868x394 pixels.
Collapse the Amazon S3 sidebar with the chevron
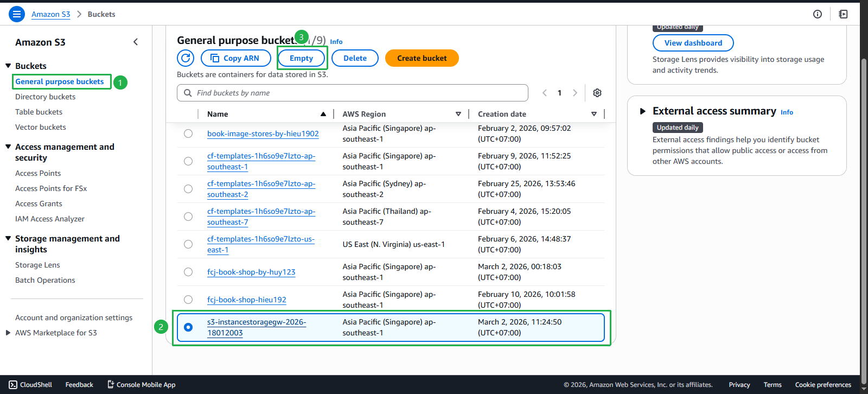[136, 42]
